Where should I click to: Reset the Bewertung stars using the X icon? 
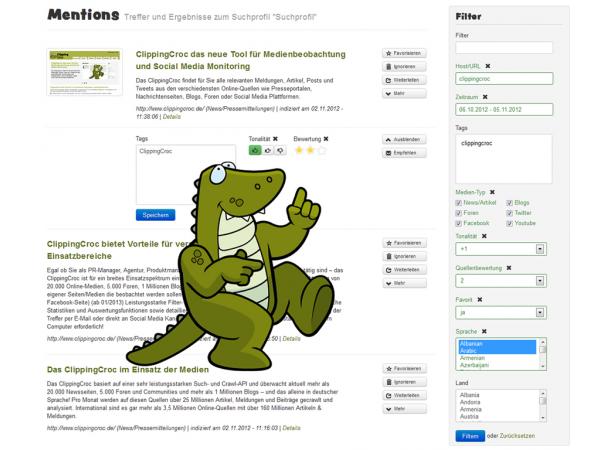pos(326,138)
